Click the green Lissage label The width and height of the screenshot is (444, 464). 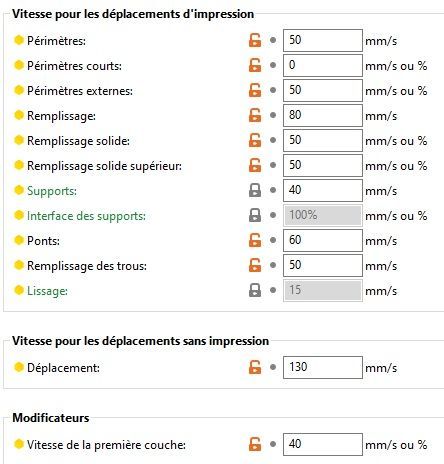[x=47, y=291]
